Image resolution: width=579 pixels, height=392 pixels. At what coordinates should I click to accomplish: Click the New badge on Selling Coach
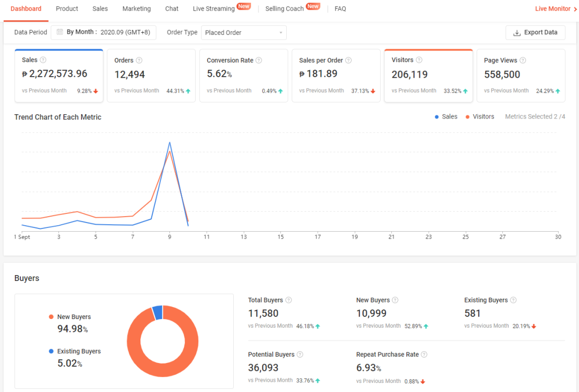click(x=313, y=6)
